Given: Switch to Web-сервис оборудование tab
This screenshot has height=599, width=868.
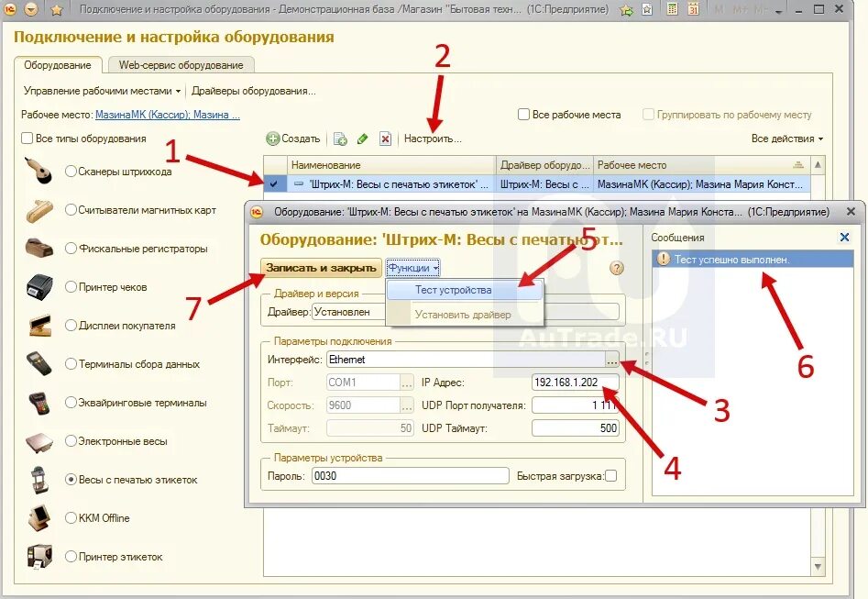Looking at the screenshot, I should pyautogui.click(x=181, y=65).
